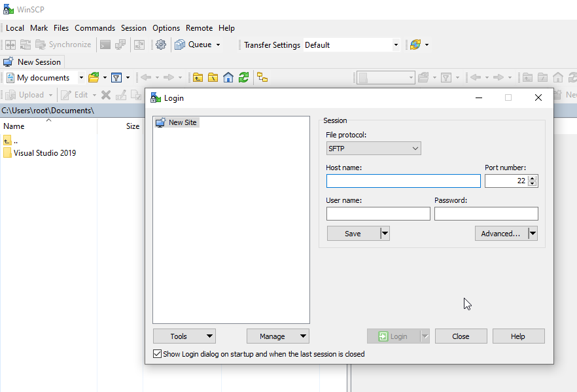Expand the Save button dropdown arrow
This screenshot has width=577, height=392.
[385, 234]
